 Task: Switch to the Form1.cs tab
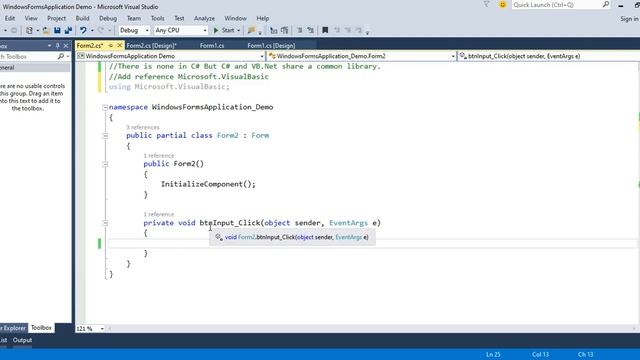[212, 46]
